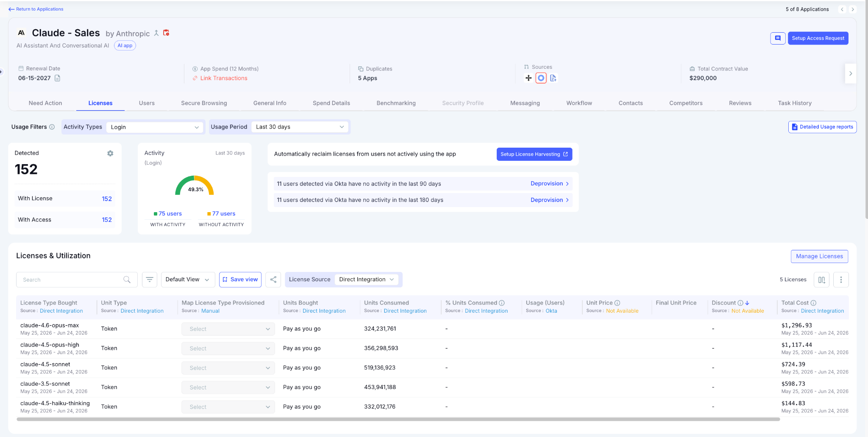Viewport: 868px width, 437px height.
Task: Open the License Source Direct Integration dropdown
Action: (367, 279)
